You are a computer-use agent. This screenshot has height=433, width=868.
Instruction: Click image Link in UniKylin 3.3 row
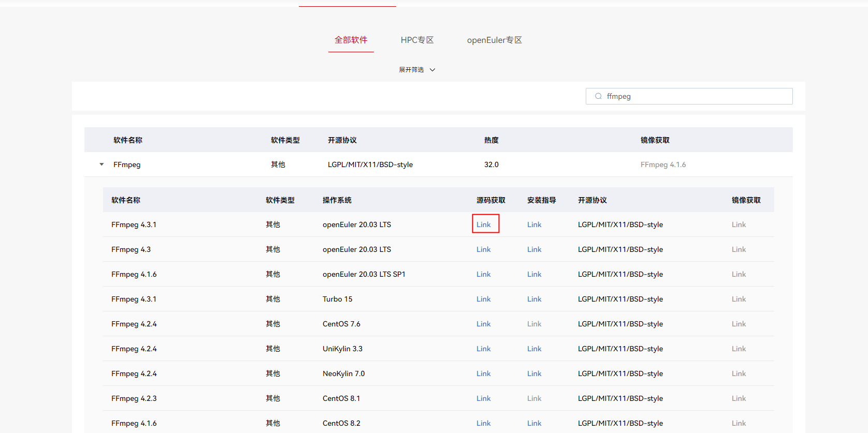pos(739,349)
